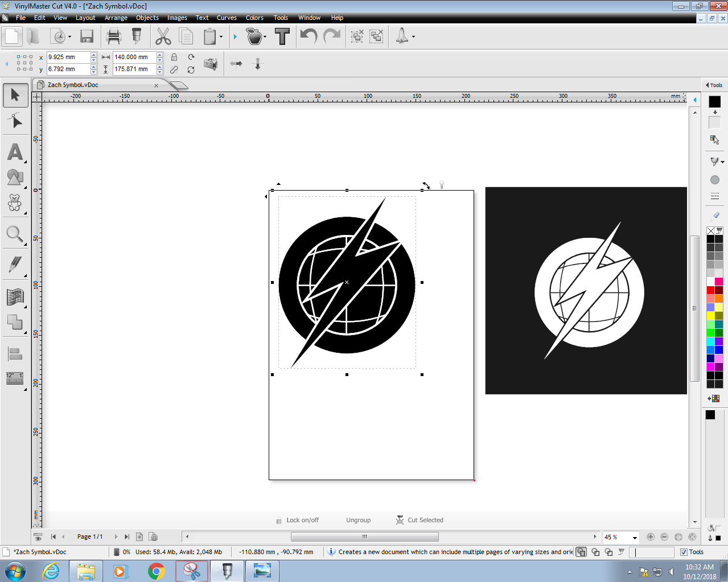The width and height of the screenshot is (728, 582).
Task: Go to the first page arrow
Action: click(54, 536)
